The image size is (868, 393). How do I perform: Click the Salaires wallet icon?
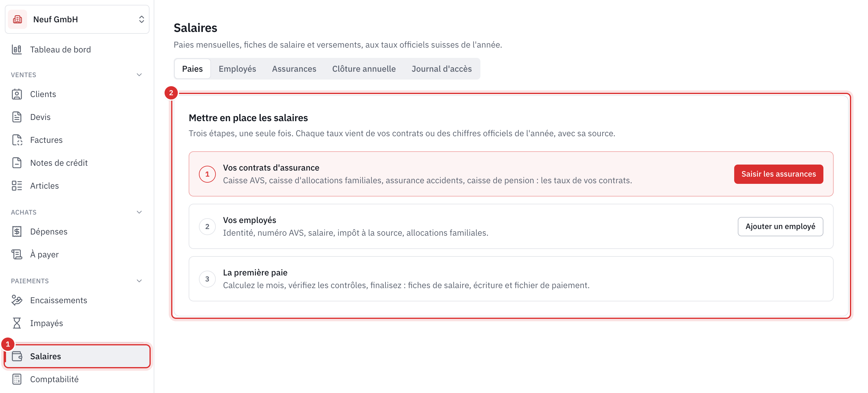pyautogui.click(x=17, y=356)
